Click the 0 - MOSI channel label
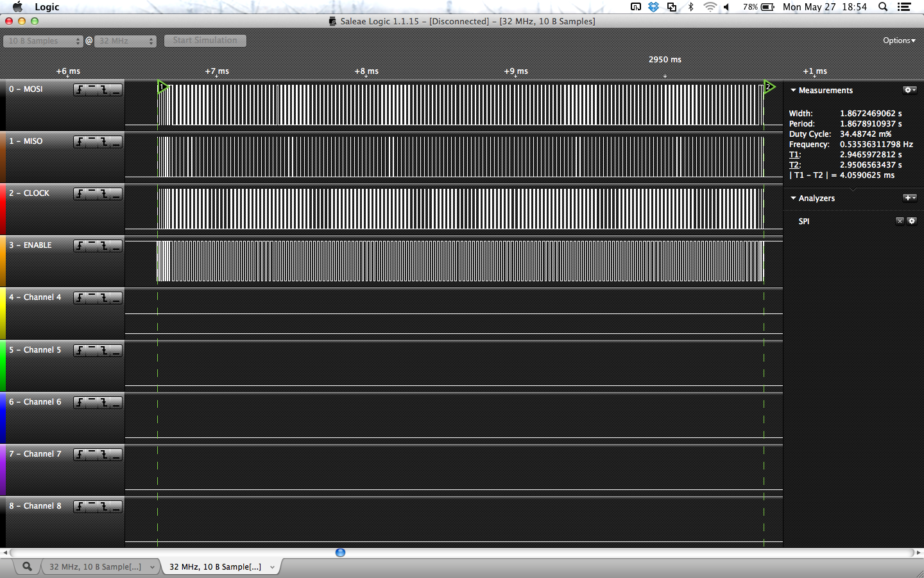The height and width of the screenshot is (578, 924). point(26,89)
